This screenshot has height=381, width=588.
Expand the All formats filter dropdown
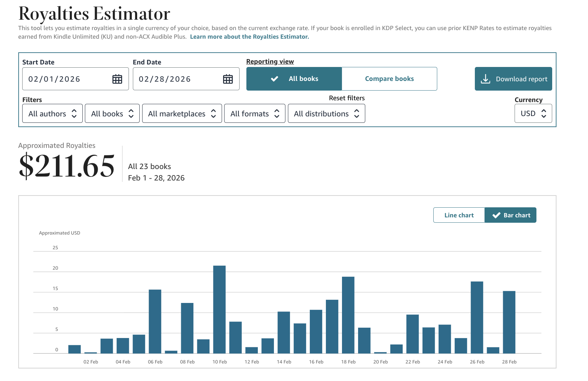(x=255, y=114)
